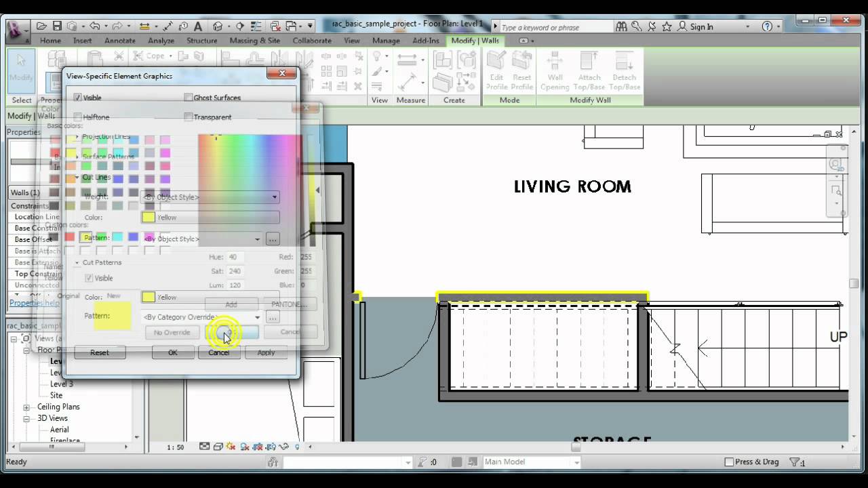Screen dimensions: 868x488
Task: Enable the Ghost Surfaces checkbox
Action: tap(189, 98)
